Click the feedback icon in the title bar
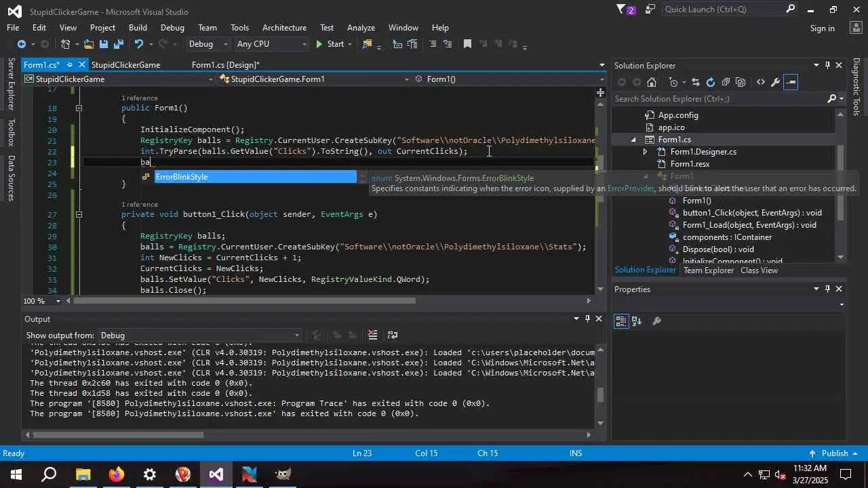Screen dimensions: 868x488 click(x=651, y=9)
